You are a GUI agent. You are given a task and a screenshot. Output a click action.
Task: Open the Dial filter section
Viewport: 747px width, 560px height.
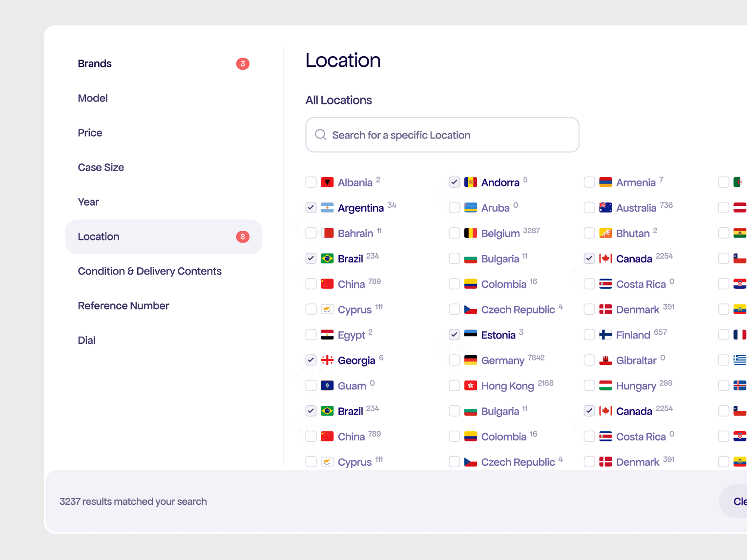pos(86,340)
